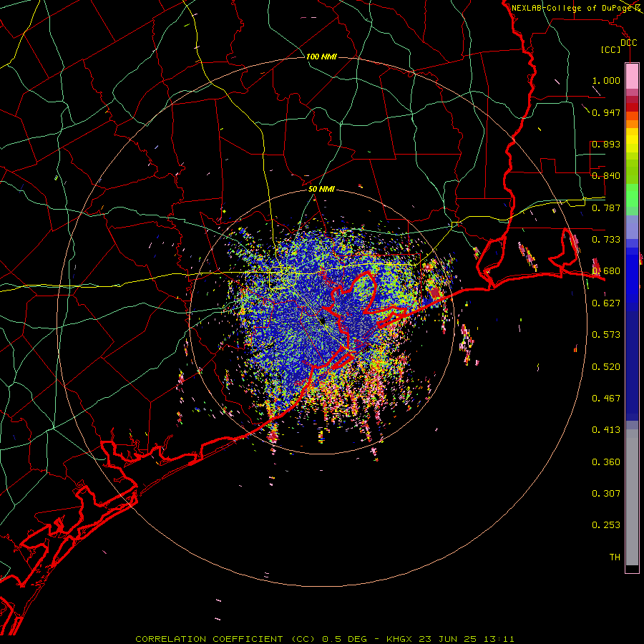Pick the bright green color scale segment

(632, 195)
